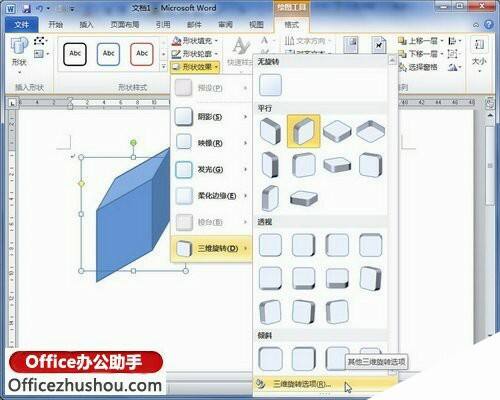This screenshot has width=500, height=400.
Task: Switch to the 开始 Home tab
Action: coord(55,25)
